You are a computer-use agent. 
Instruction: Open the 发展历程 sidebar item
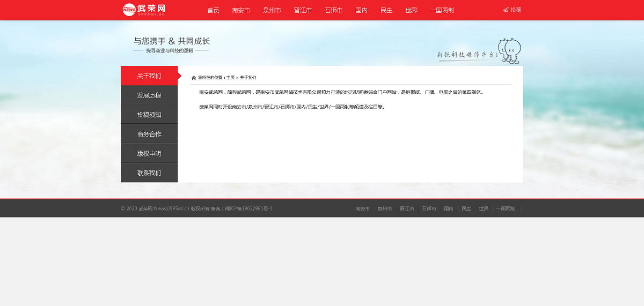(149, 95)
